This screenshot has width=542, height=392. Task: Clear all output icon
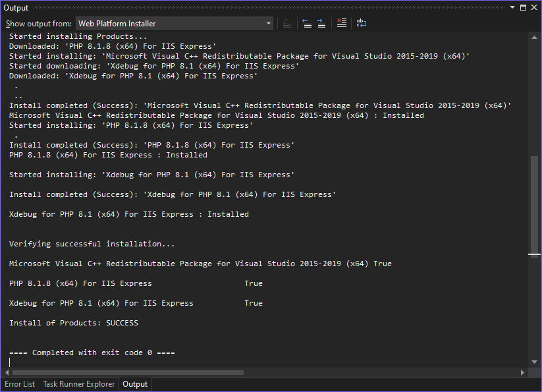coord(342,23)
